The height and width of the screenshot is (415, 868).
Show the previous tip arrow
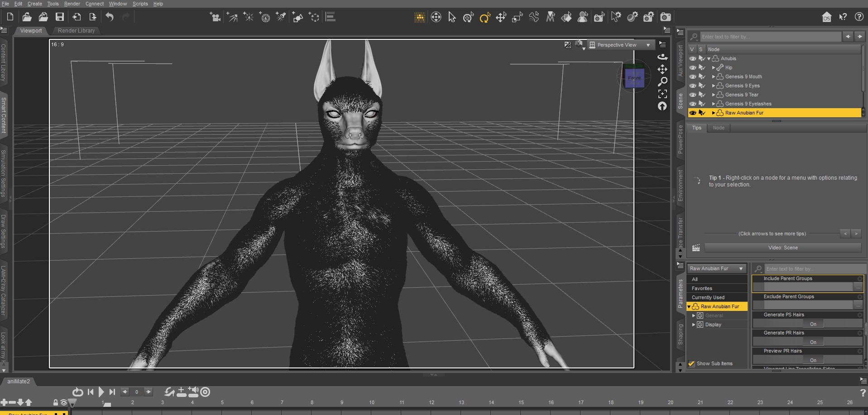[845, 234]
